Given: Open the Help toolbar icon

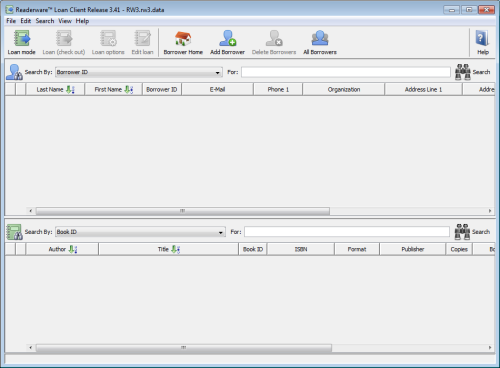Looking at the screenshot, I should pos(482,39).
